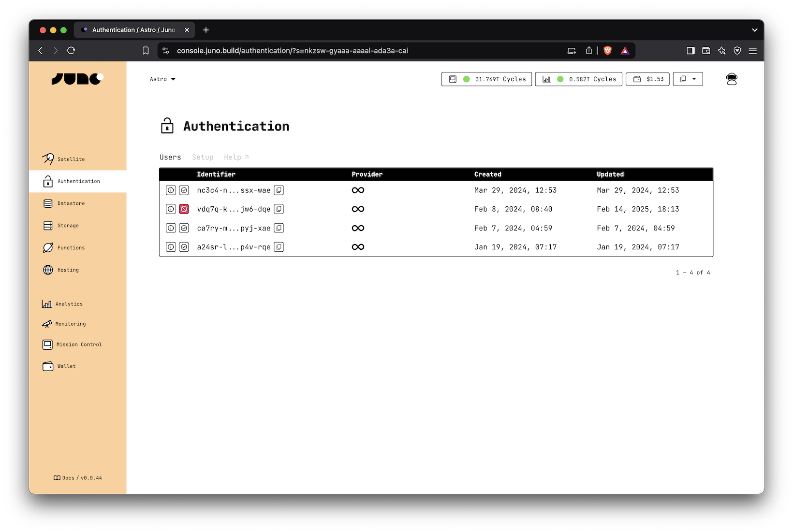Open Mission Control

coord(78,345)
